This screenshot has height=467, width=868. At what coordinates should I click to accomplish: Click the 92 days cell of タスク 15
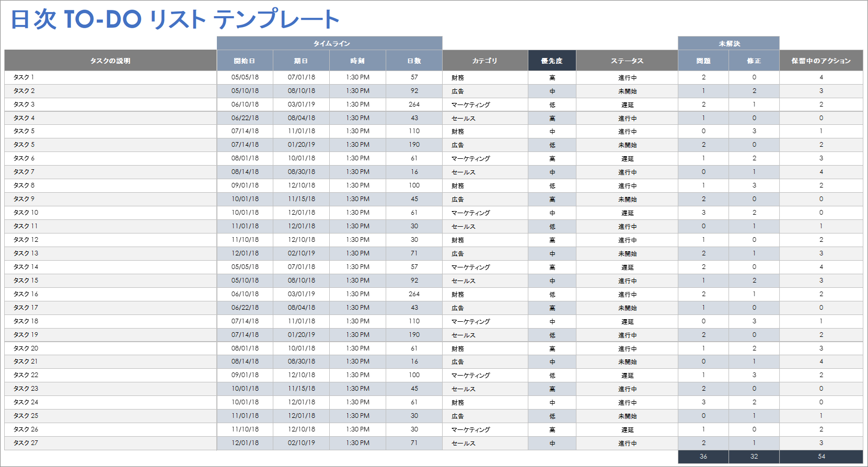click(414, 281)
